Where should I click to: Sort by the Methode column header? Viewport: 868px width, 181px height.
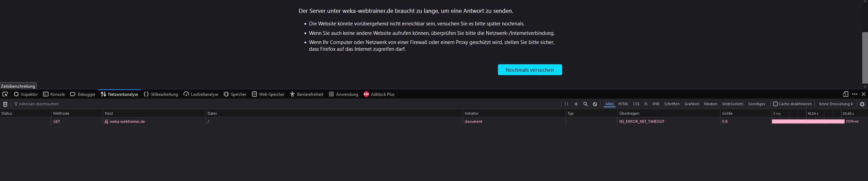pyautogui.click(x=77, y=113)
